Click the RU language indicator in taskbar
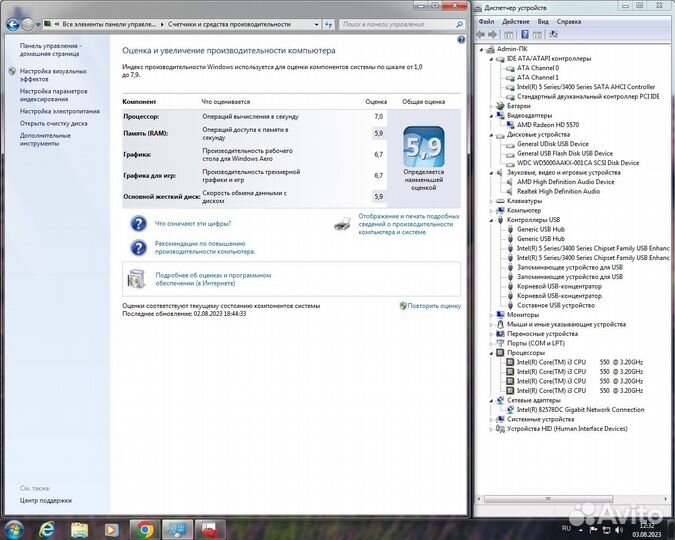The height and width of the screenshot is (540, 675). 567,528
